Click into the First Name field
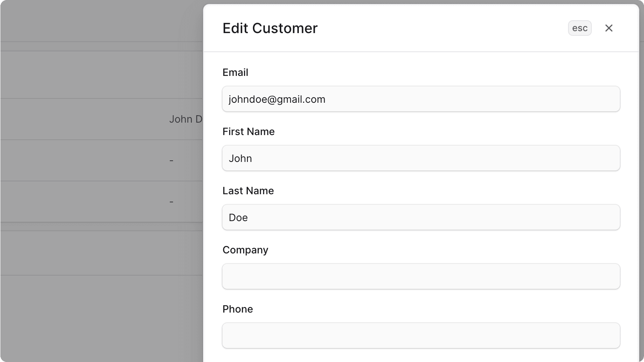The image size is (644, 362). (x=421, y=158)
